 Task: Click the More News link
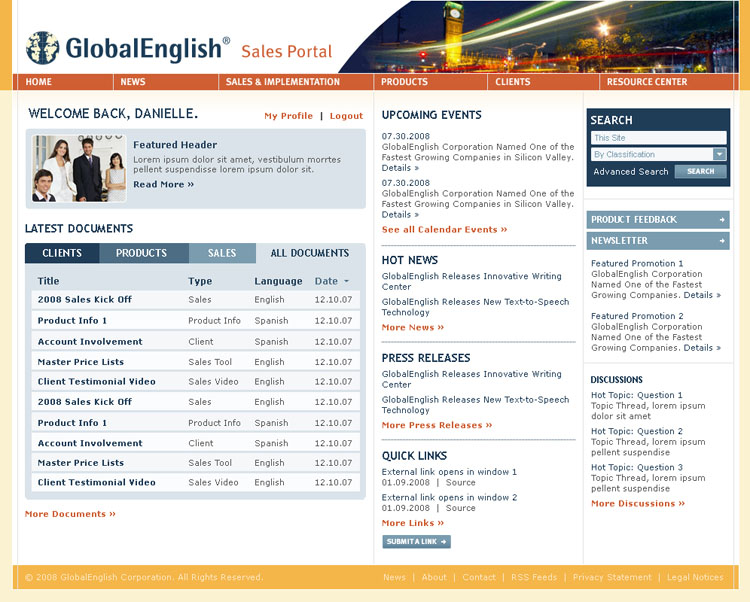[413, 328]
